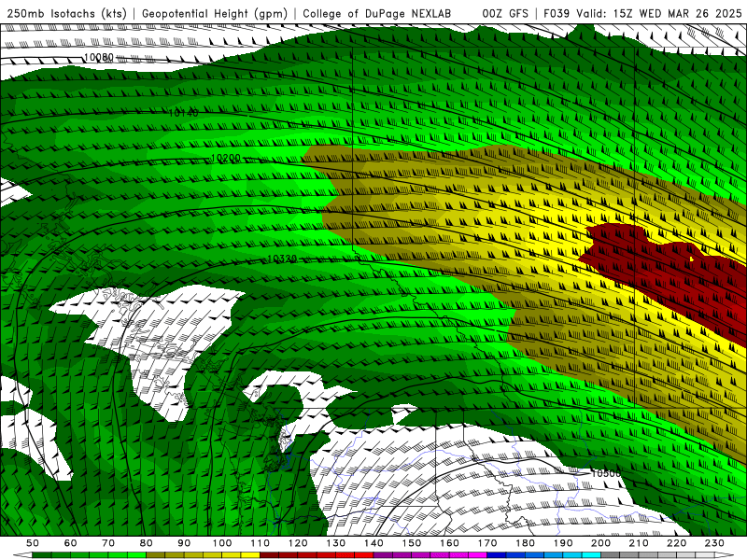
Task: Click the 170 value on the legend
Action: click(487, 543)
